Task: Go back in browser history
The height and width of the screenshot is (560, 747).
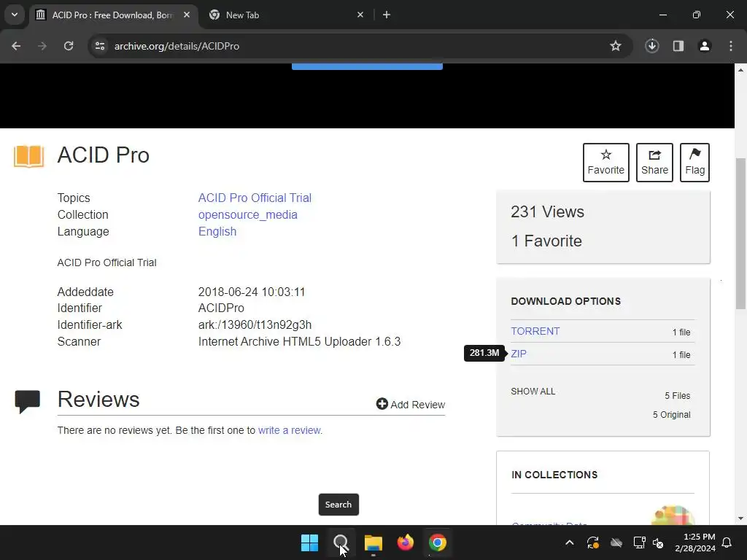Action: 16,46
